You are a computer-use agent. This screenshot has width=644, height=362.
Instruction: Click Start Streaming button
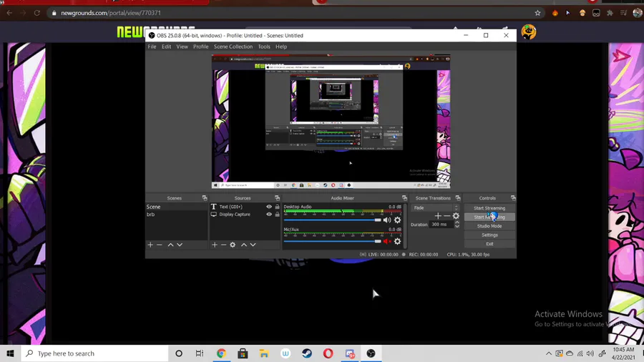489,208
